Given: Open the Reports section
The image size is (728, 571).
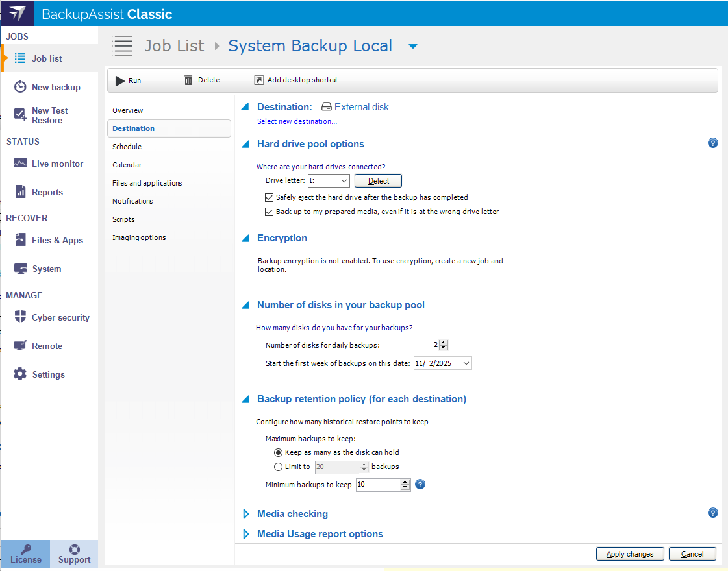Looking at the screenshot, I should (47, 192).
